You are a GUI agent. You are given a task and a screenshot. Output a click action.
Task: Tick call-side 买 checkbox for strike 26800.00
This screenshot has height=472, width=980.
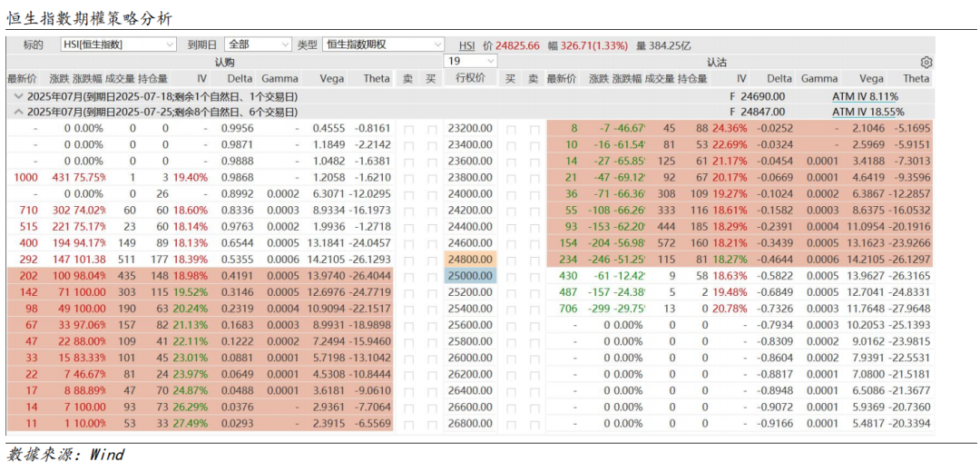pyautogui.click(x=432, y=423)
